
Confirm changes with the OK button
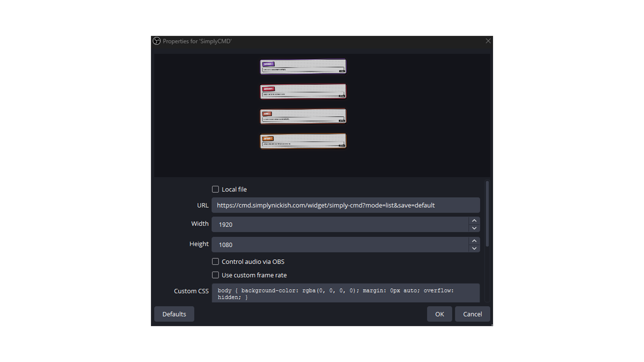coord(439,314)
